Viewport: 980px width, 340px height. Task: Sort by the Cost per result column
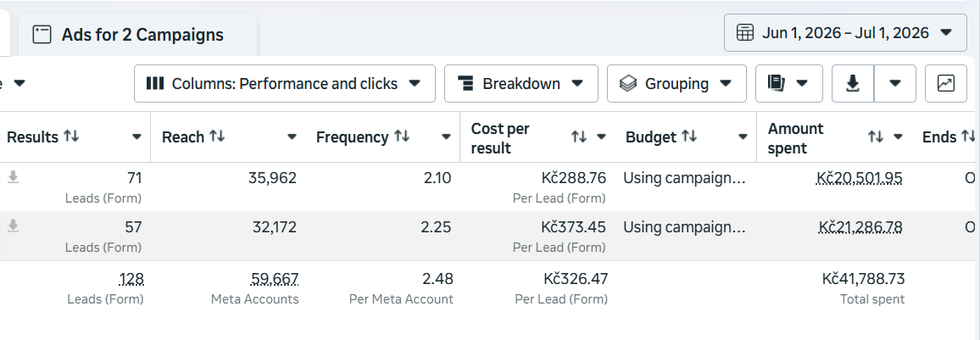[x=579, y=137]
